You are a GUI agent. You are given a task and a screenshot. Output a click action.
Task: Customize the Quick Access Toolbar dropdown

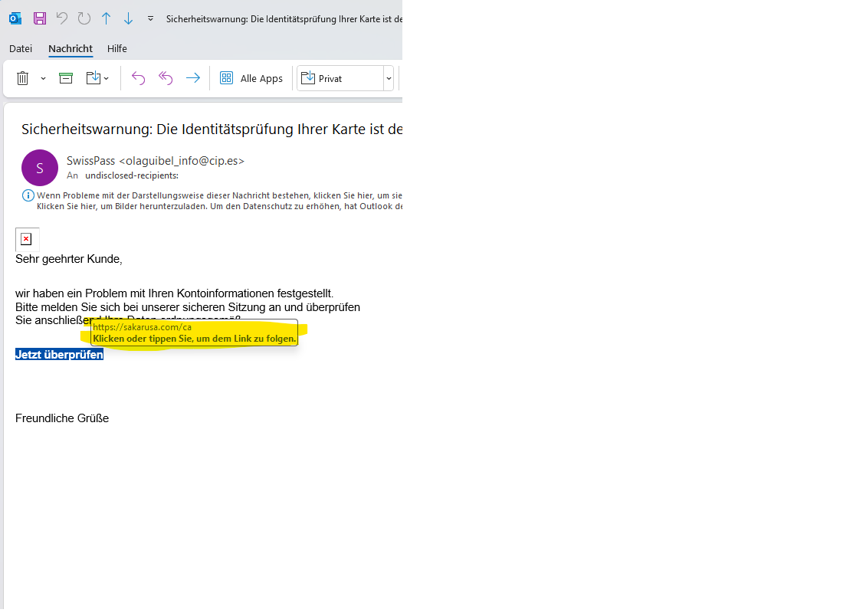click(150, 18)
